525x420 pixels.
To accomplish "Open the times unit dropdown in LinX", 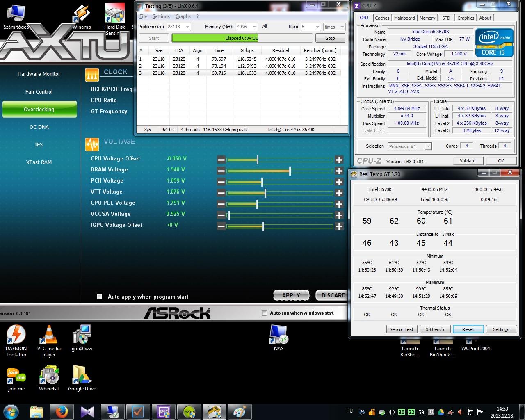I will [x=334, y=27].
